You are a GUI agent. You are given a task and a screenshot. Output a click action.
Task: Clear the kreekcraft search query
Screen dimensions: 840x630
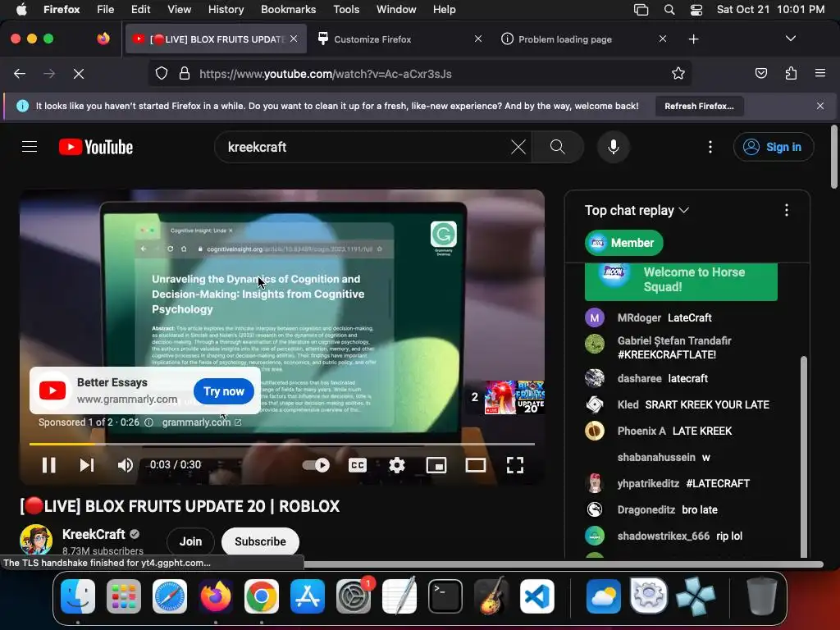(518, 147)
